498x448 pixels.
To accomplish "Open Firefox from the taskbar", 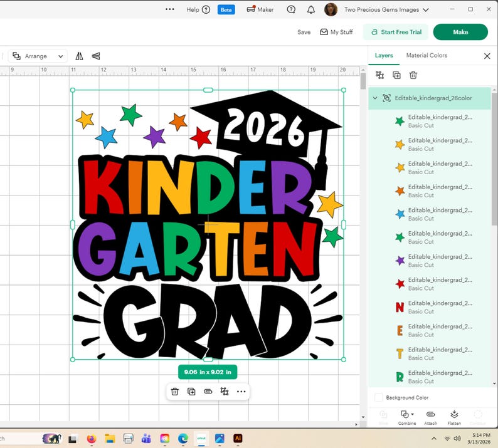I will 91,439.
